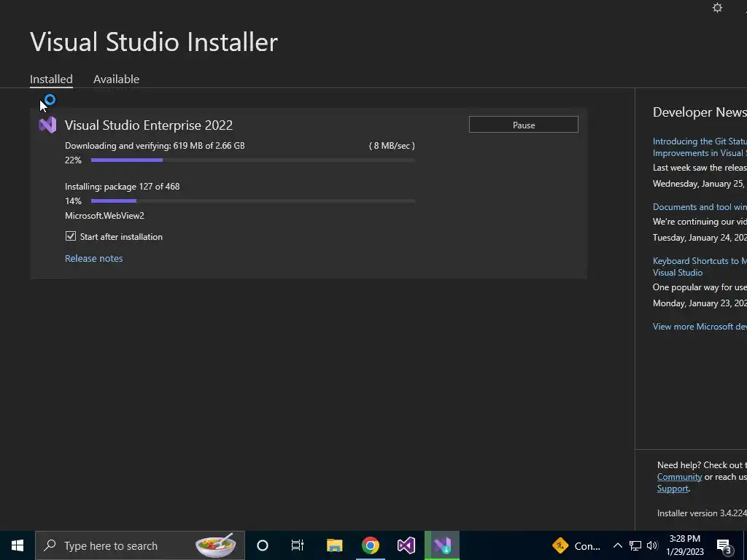This screenshot has height=560, width=747.
Task: Click the installing progress bar at 14%
Action: point(253,201)
